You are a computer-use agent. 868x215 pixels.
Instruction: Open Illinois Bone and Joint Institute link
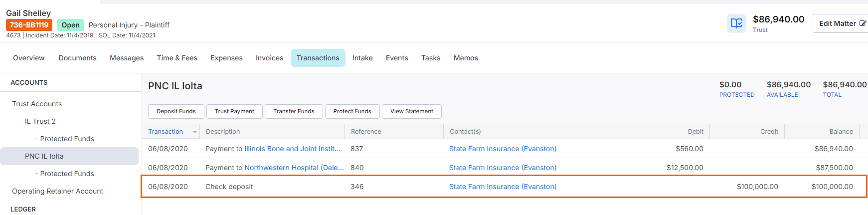tap(292, 149)
